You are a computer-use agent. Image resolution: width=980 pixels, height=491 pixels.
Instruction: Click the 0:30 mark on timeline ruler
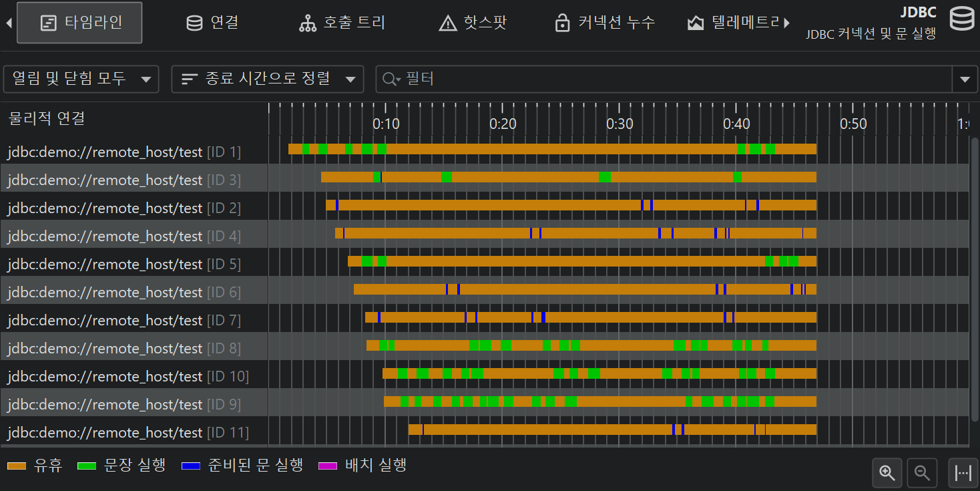click(620, 124)
